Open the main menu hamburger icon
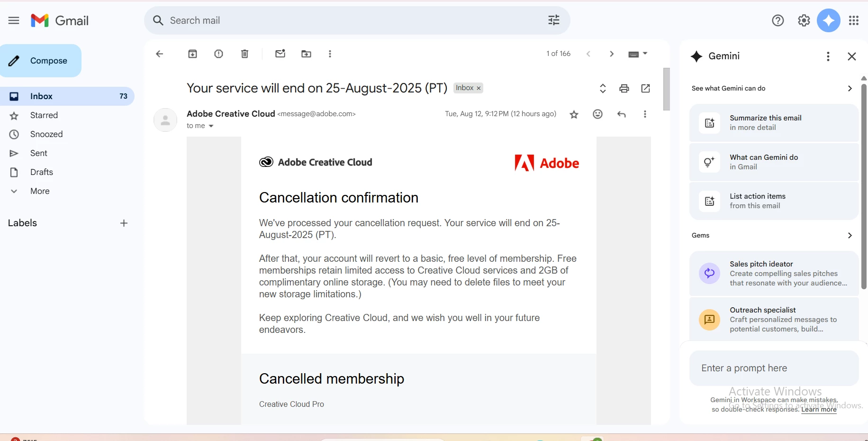The width and height of the screenshot is (868, 441). (x=14, y=20)
